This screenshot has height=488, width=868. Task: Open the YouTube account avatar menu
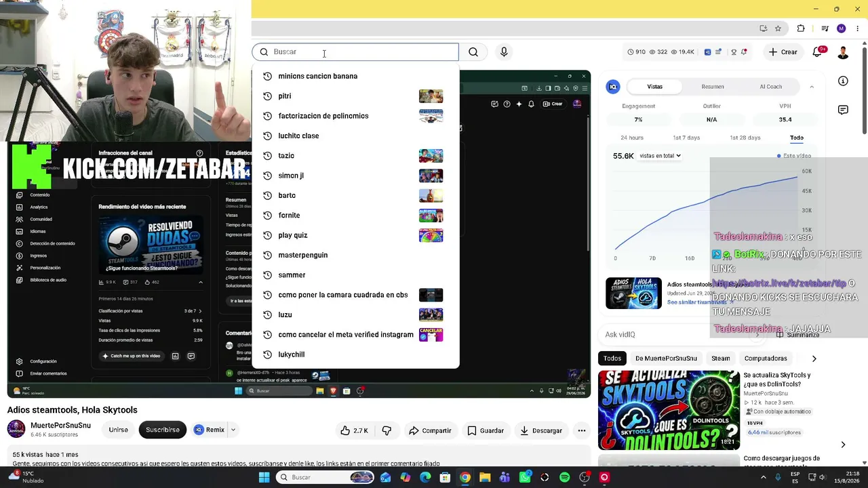pyautogui.click(x=843, y=52)
